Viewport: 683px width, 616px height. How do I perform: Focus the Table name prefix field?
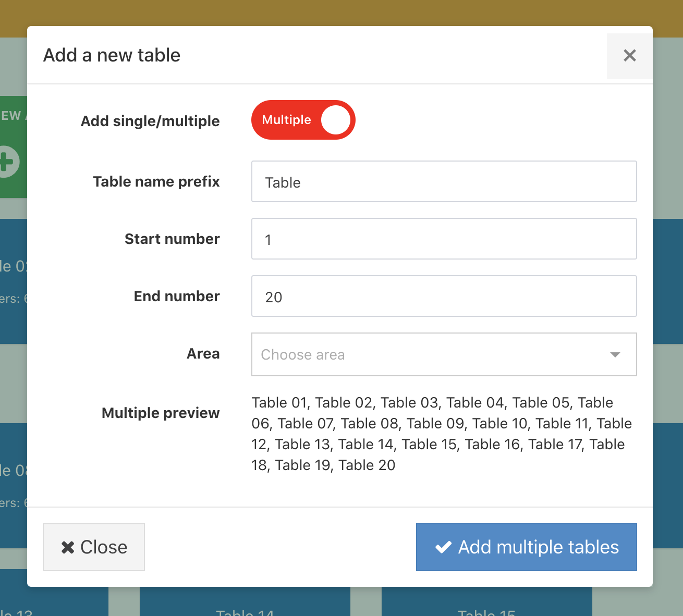pos(444,181)
